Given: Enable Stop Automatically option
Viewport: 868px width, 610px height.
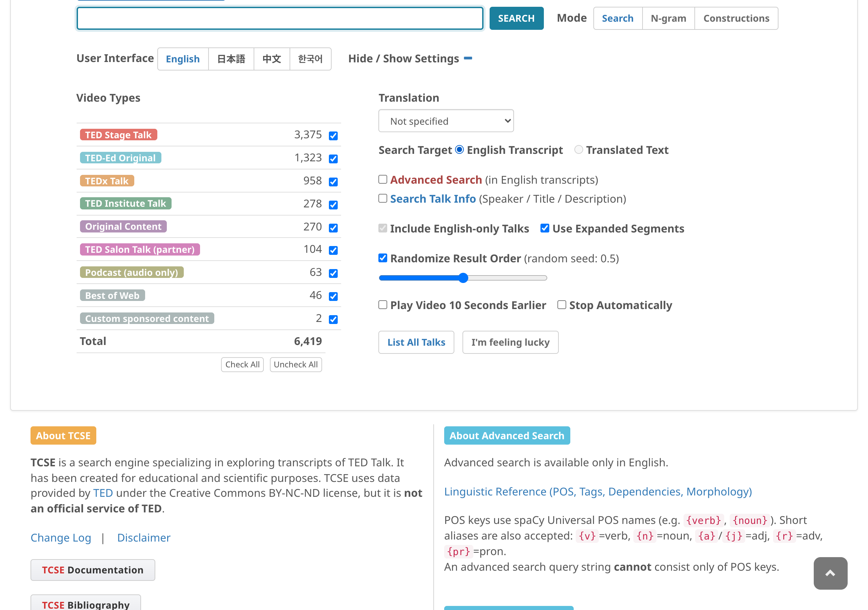Looking at the screenshot, I should click(561, 305).
